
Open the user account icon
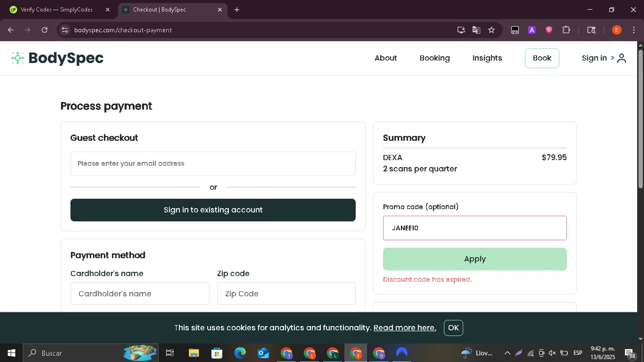coord(622,58)
